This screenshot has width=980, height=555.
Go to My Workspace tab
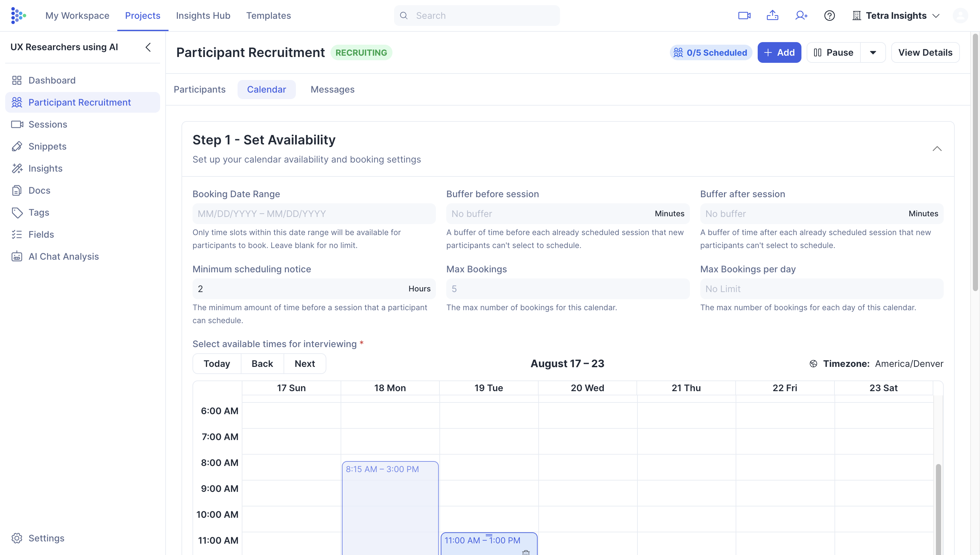coord(77,16)
